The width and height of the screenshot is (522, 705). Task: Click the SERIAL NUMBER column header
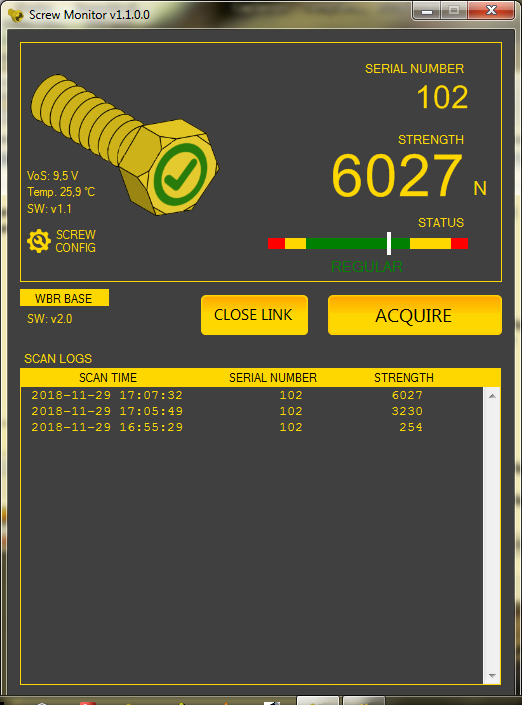pos(273,378)
